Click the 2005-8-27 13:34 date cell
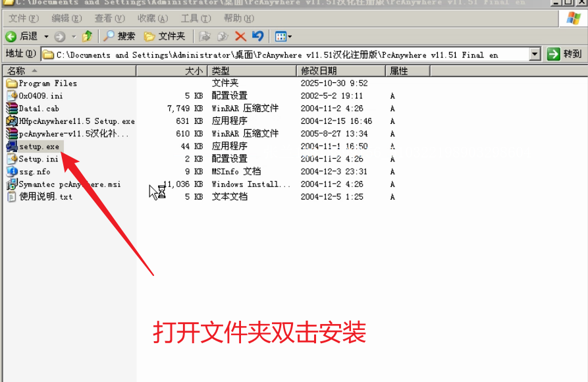This screenshot has width=588, height=382. click(334, 134)
